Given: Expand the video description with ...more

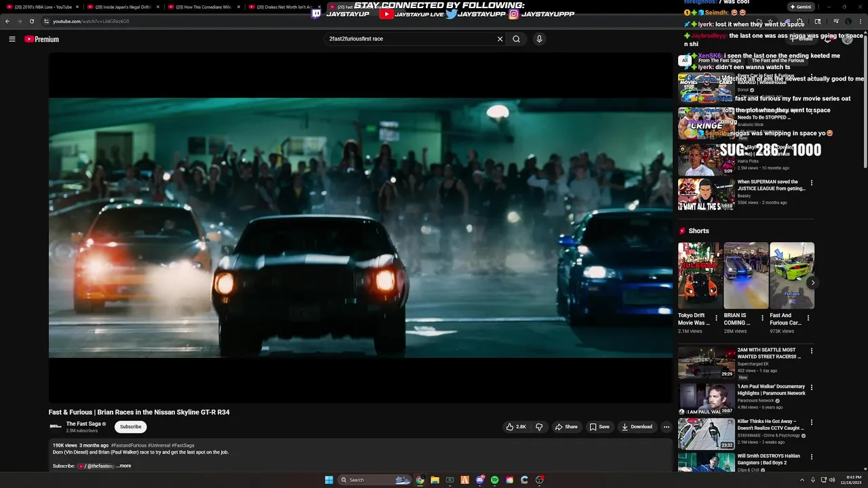Looking at the screenshot, I should (x=123, y=466).
